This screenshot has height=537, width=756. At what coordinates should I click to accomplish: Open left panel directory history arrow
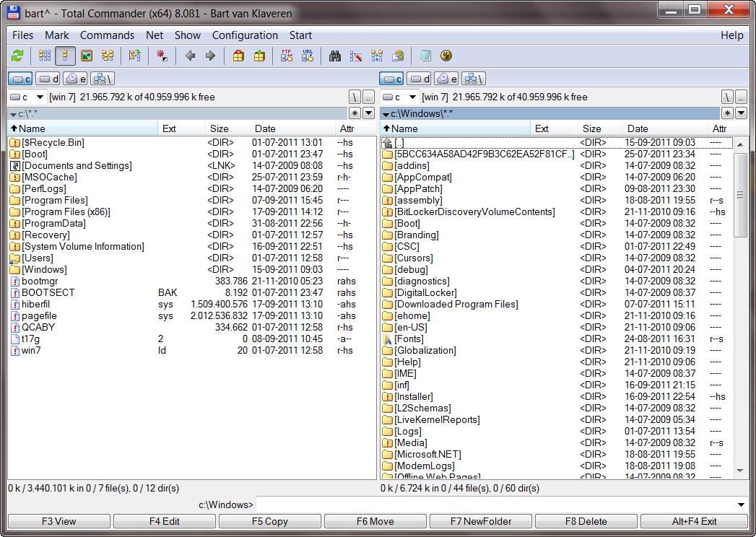368,113
